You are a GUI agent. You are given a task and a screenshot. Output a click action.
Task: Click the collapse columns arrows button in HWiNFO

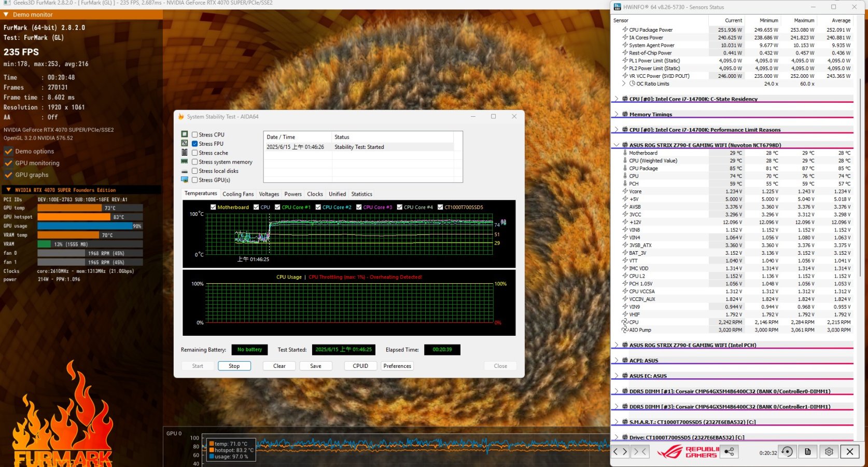(x=640, y=451)
